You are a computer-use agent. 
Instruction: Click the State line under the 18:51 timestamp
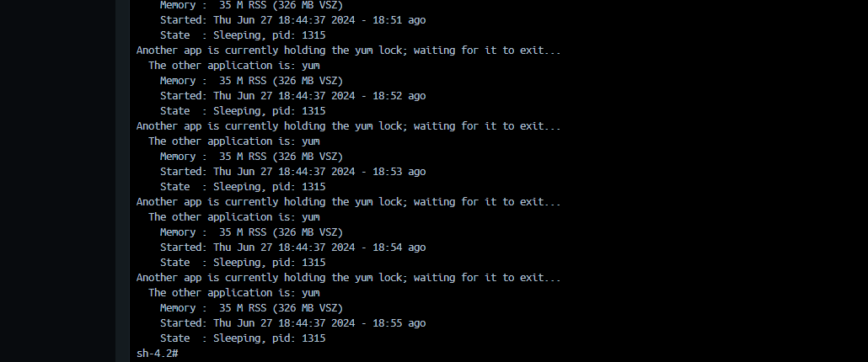click(x=243, y=35)
